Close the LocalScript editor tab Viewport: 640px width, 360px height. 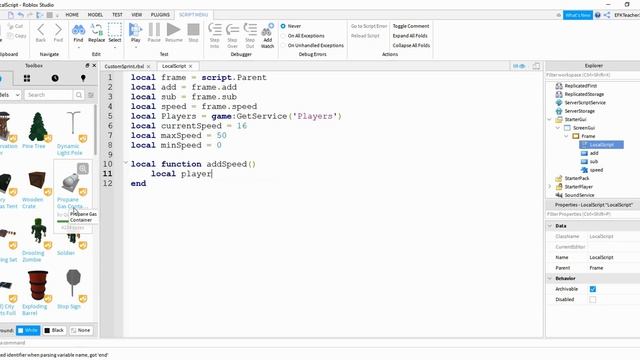click(x=191, y=66)
